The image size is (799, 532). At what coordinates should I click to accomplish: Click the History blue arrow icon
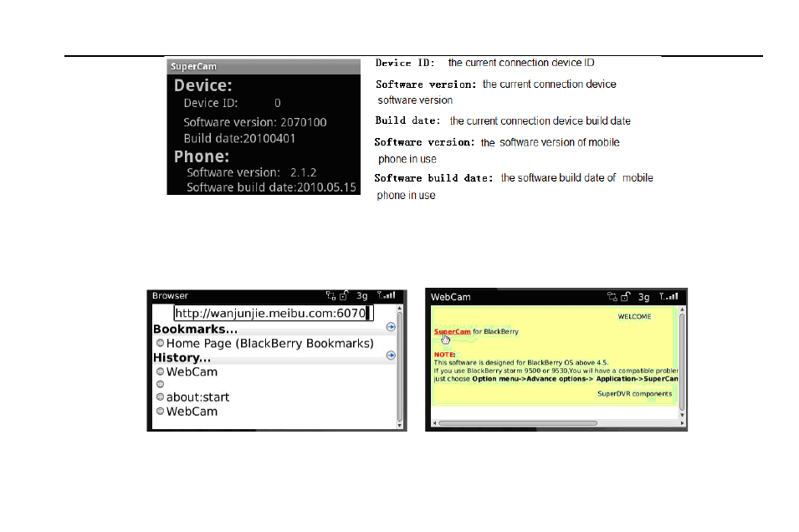(x=391, y=356)
